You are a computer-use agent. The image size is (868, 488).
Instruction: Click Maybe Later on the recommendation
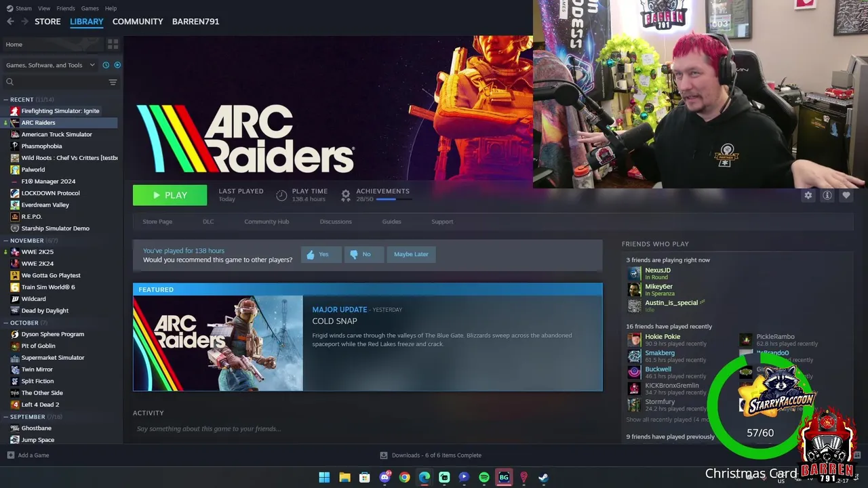[x=411, y=254]
